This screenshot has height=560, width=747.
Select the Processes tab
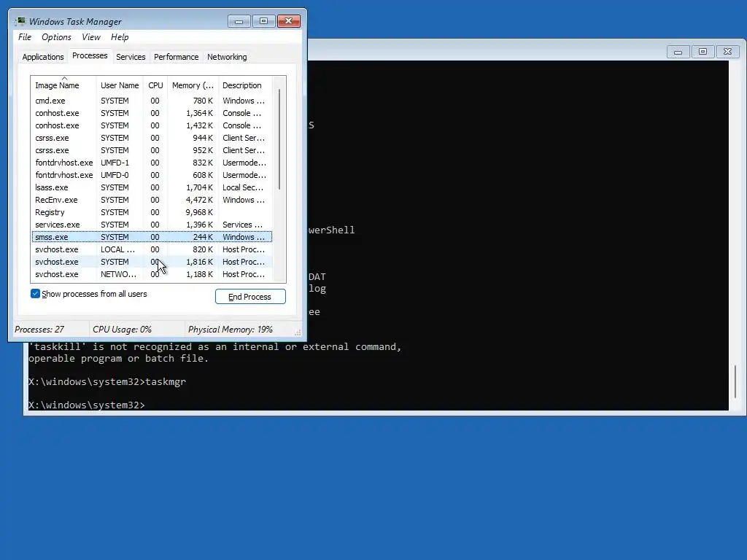pos(90,55)
